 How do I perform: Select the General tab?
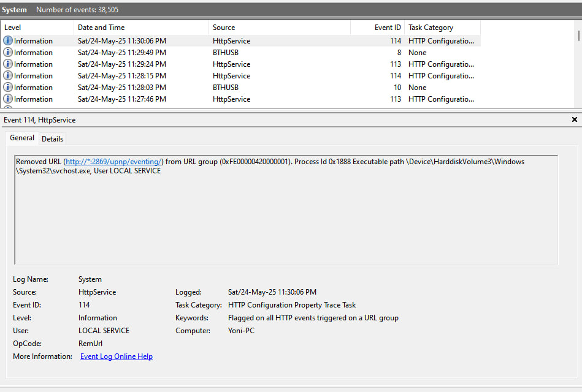(x=22, y=138)
